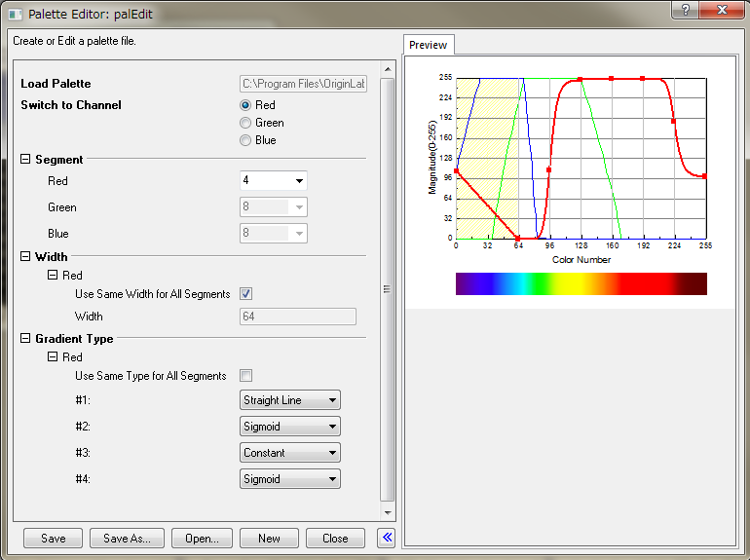The width and height of the screenshot is (750, 560).
Task: Select the Blue channel radio button
Action: tap(245, 140)
